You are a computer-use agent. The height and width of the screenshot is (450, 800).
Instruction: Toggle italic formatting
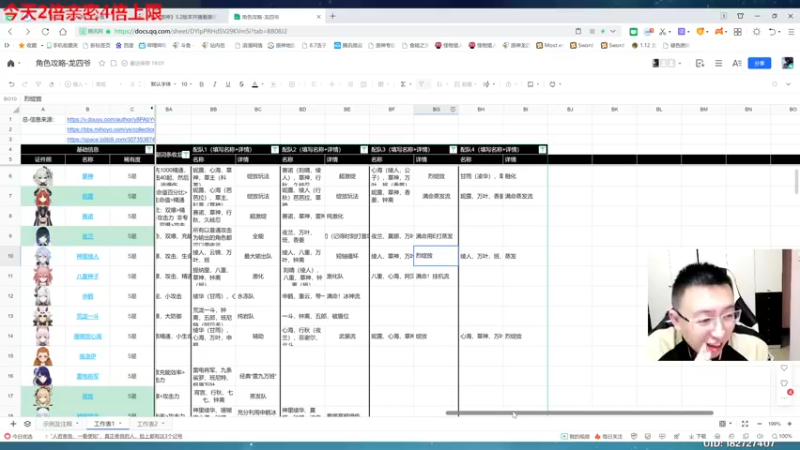(215, 84)
